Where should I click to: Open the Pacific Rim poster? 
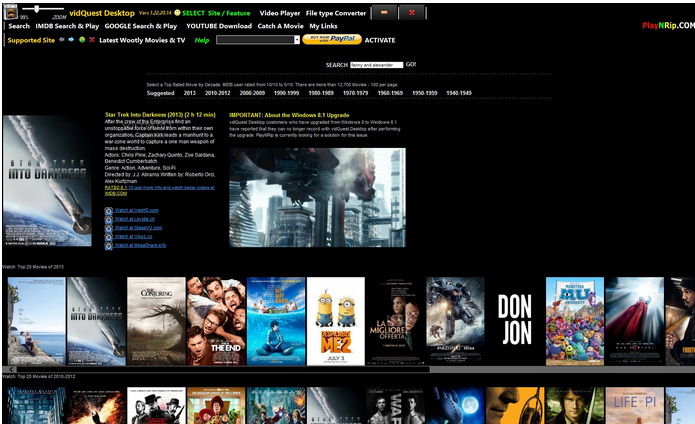[455, 321]
